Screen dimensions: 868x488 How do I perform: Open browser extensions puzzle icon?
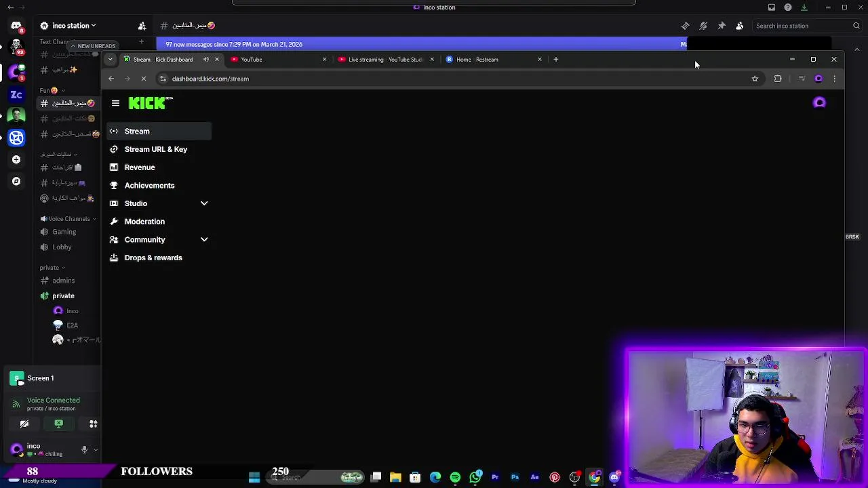point(778,79)
